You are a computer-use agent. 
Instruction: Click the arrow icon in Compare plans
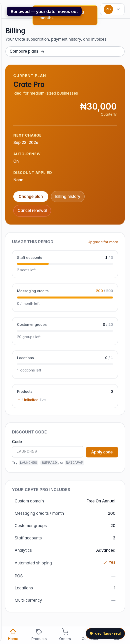[x=43, y=52]
